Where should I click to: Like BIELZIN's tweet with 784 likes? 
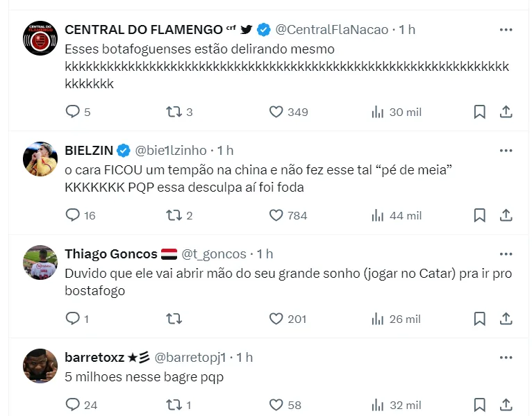click(276, 215)
